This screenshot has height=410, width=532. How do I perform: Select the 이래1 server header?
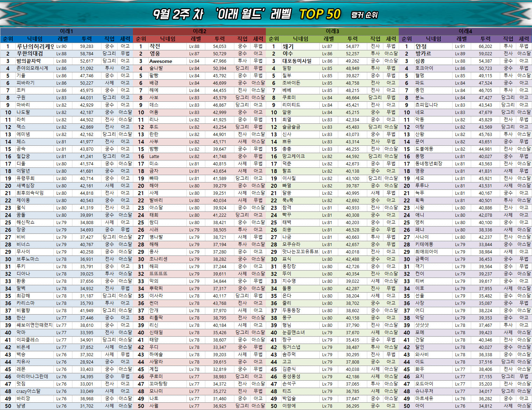click(66, 31)
